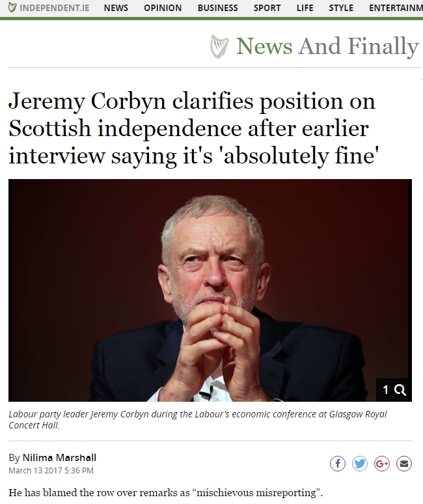Share article on Google Plus icon
Image resolution: width=423 pixels, height=504 pixels.
pyautogui.click(x=382, y=464)
